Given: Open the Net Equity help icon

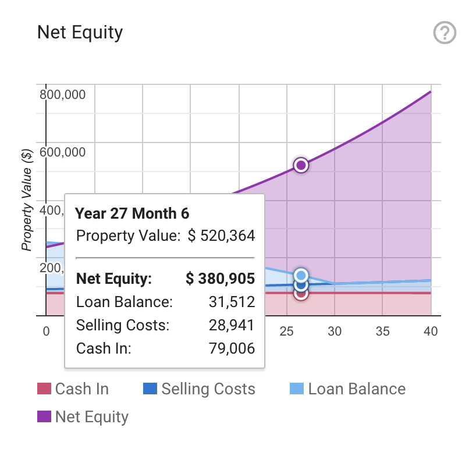Looking at the screenshot, I should pos(445,33).
